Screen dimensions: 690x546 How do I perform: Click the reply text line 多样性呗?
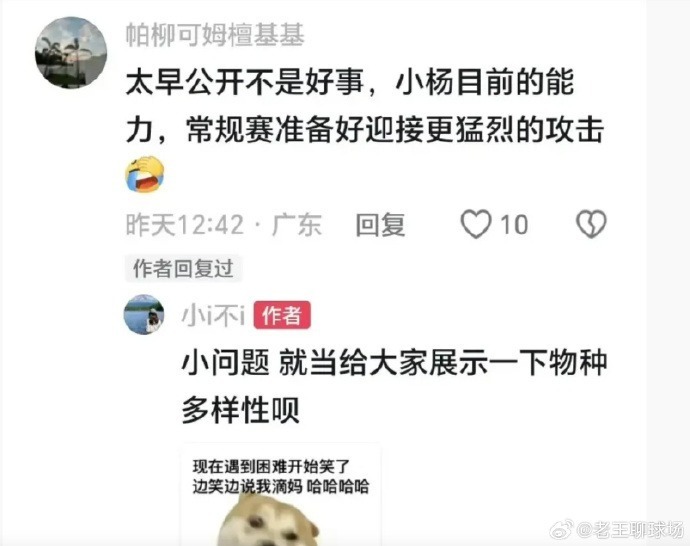point(241,410)
